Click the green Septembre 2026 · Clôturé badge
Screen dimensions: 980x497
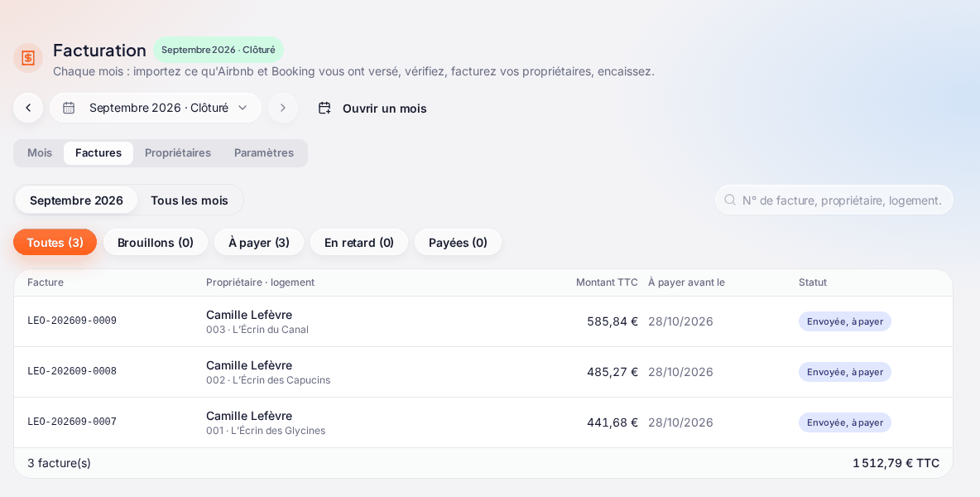pos(219,50)
